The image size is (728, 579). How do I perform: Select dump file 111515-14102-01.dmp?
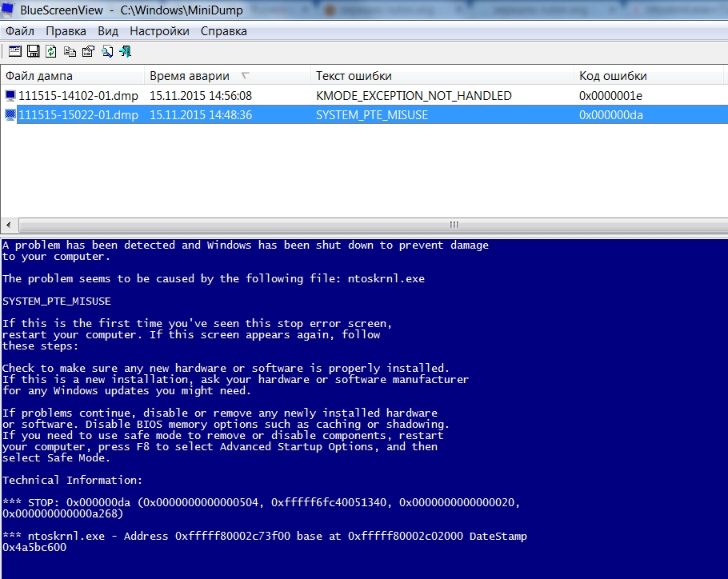click(78, 96)
